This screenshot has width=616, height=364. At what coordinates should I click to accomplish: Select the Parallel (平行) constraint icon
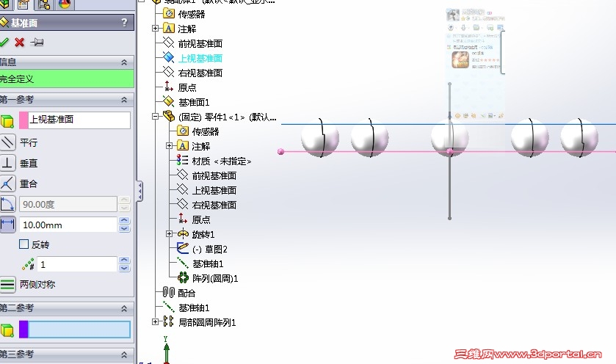tap(7, 142)
